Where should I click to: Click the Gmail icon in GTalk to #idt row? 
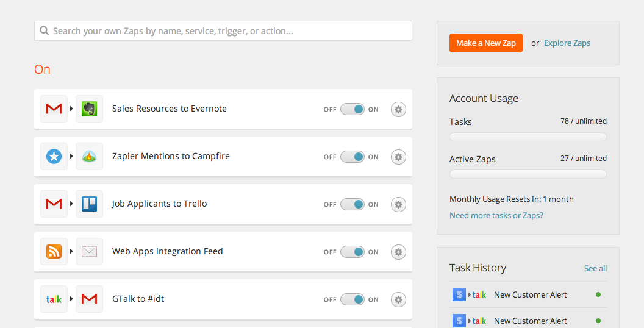pos(89,299)
